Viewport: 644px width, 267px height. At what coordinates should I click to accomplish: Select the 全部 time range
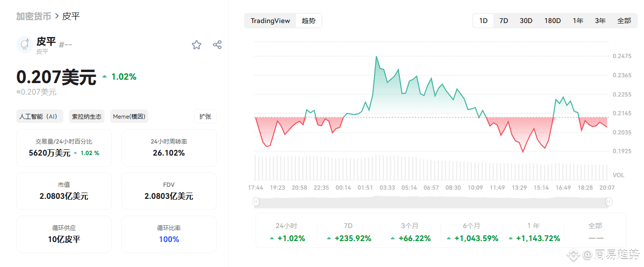pos(624,21)
